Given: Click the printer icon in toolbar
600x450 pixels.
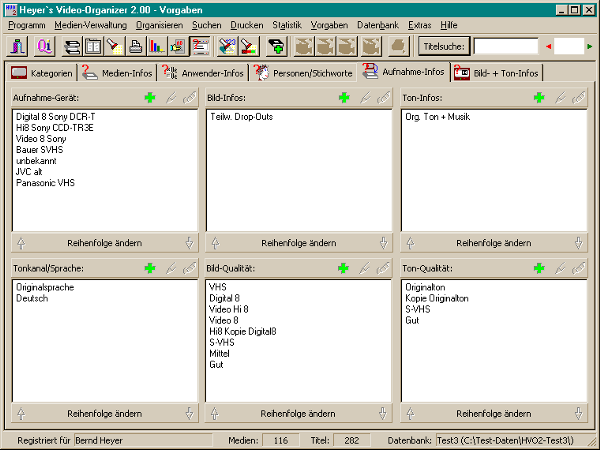Looking at the screenshot, I should (134, 46).
